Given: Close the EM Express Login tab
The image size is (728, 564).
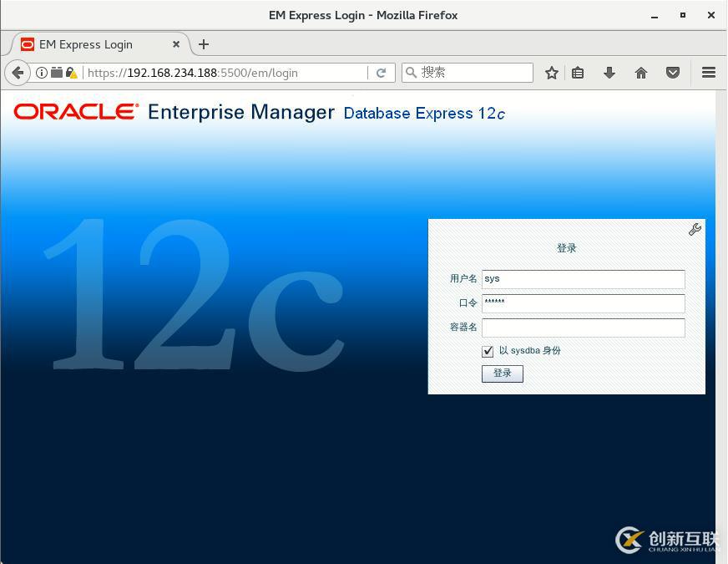Looking at the screenshot, I should [x=176, y=44].
